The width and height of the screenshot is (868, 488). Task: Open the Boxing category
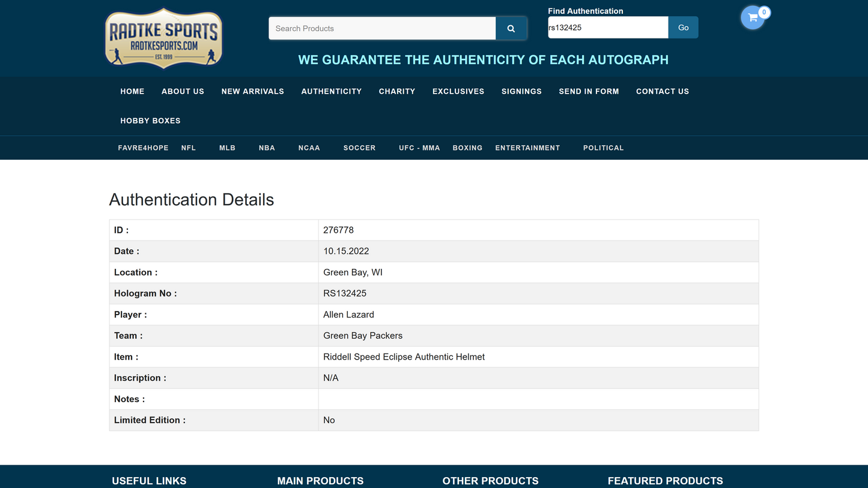[467, 148]
